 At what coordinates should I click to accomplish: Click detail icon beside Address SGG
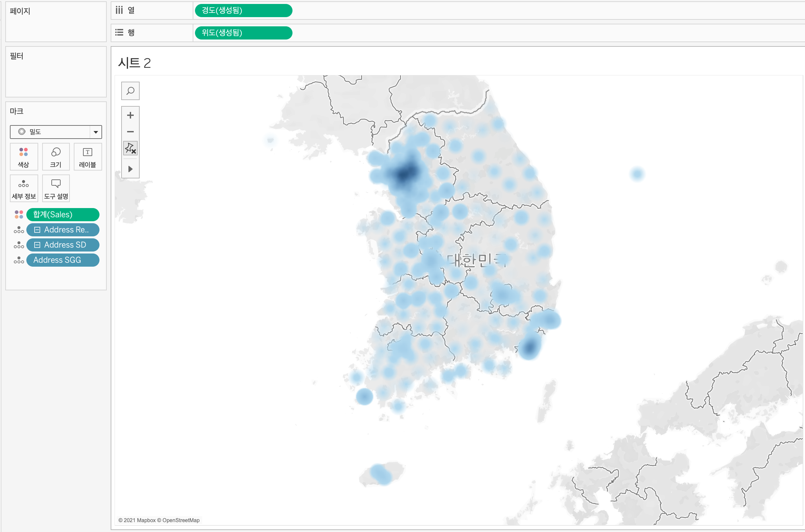click(19, 260)
